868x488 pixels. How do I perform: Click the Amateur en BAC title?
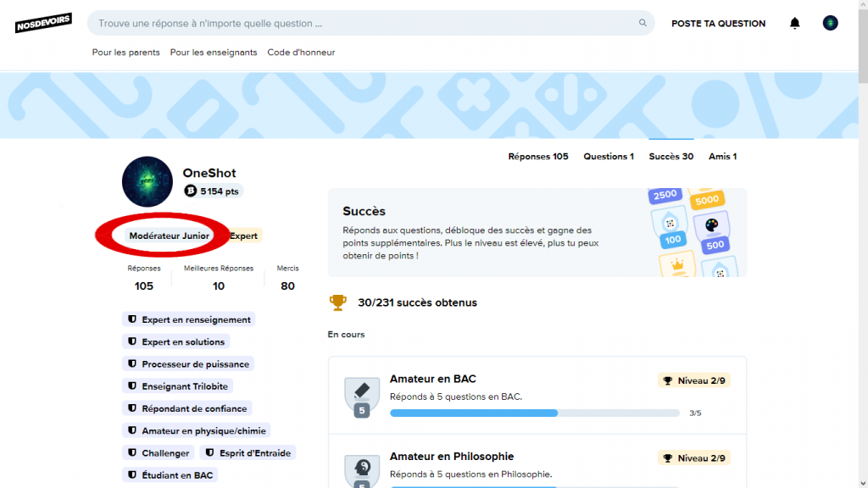(433, 379)
